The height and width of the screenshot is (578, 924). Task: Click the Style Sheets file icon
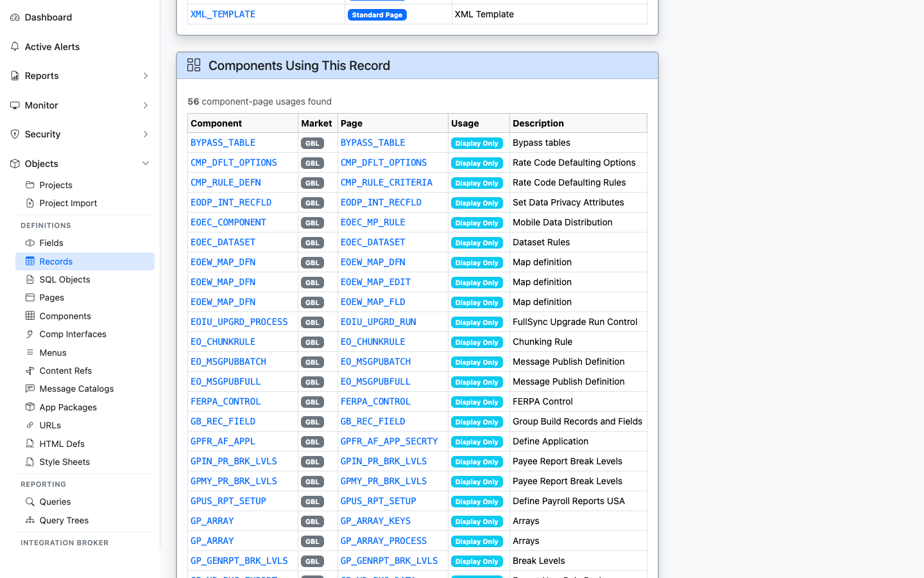tap(30, 462)
